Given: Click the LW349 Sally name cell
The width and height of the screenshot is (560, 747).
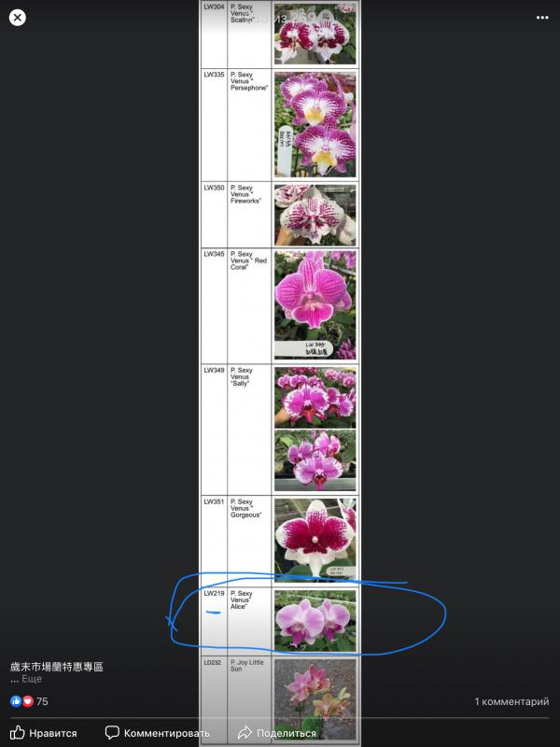Looking at the screenshot, I should coord(249,430).
